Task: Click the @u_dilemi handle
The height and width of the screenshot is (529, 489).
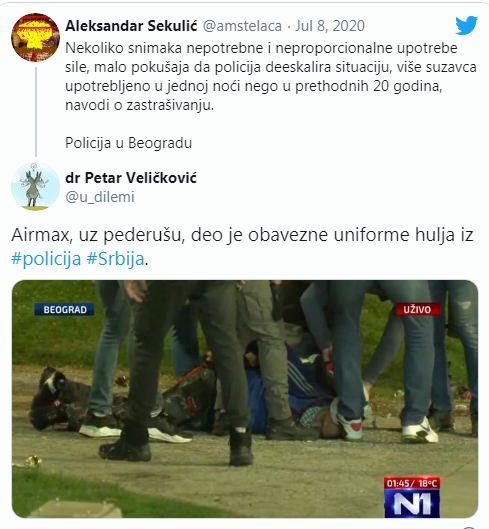Action: pyautogui.click(x=100, y=197)
